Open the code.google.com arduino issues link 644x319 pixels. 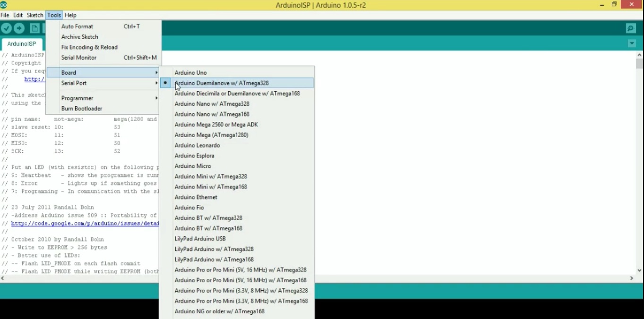point(85,224)
